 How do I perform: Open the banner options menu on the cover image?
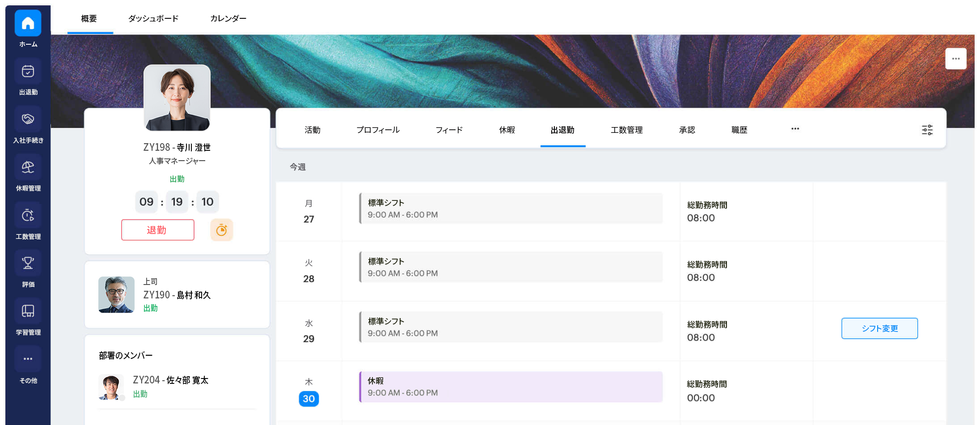pos(956,58)
